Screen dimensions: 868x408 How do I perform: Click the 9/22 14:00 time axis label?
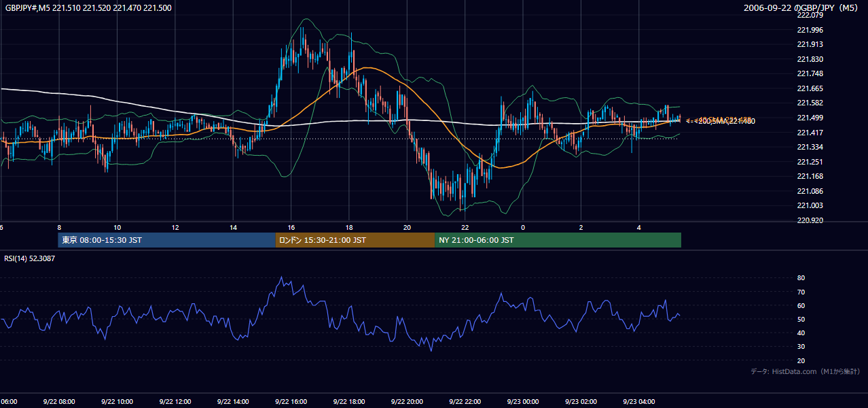click(233, 402)
